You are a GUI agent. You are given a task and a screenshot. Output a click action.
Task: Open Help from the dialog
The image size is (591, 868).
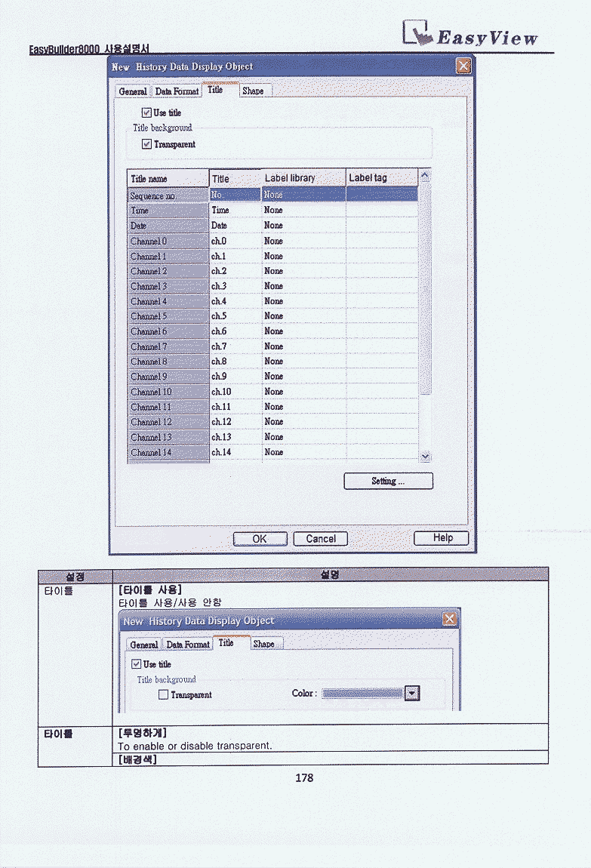(x=442, y=537)
